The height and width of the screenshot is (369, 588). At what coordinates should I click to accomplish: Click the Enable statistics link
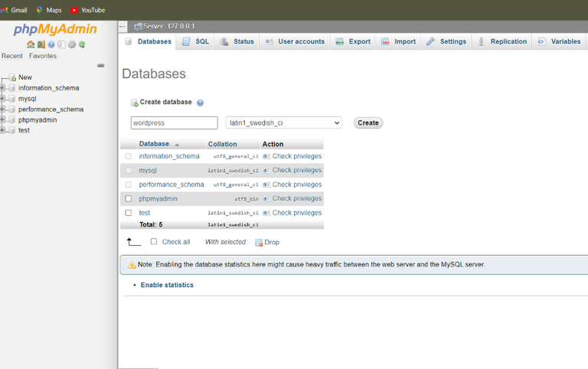(167, 285)
